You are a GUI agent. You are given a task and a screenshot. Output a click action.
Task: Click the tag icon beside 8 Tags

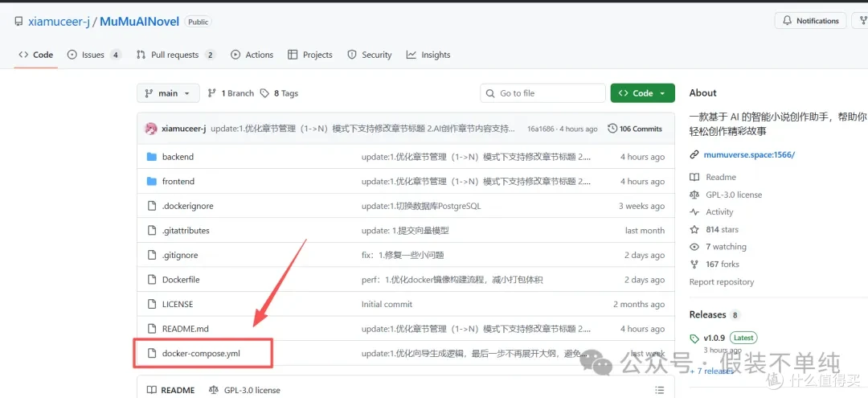point(265,93)
